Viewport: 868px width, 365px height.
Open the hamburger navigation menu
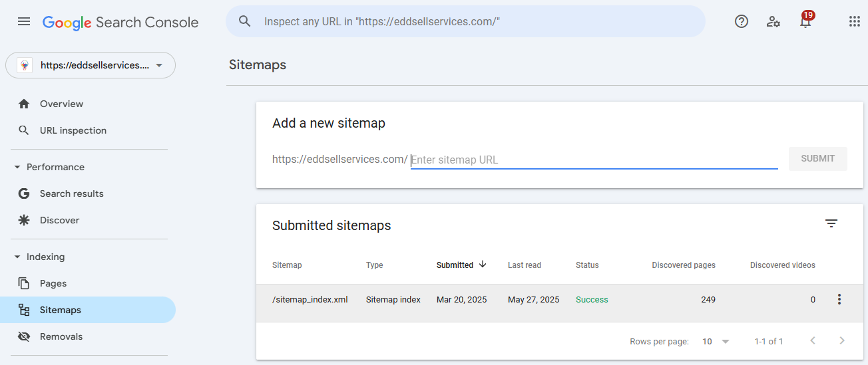click(24, 21)
